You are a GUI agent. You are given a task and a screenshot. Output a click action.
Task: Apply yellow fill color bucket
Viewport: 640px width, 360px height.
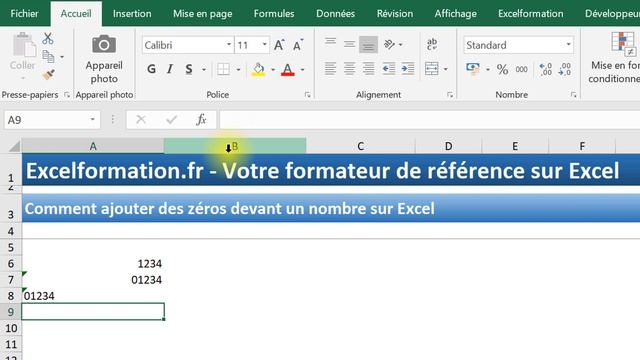258,69
